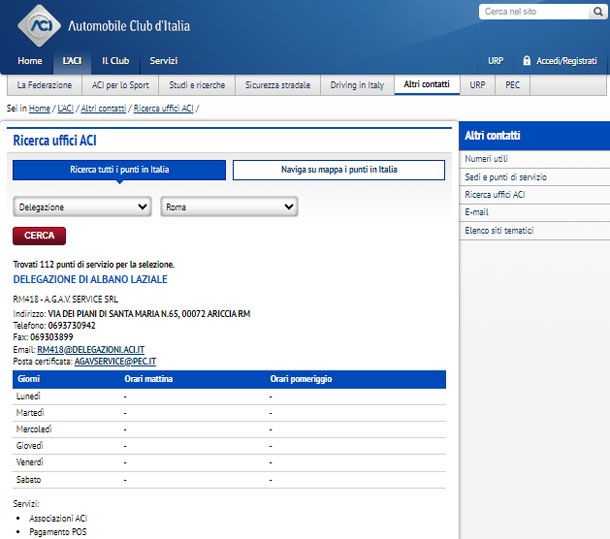Click the search magnifier icon

(x=598, y=12)
